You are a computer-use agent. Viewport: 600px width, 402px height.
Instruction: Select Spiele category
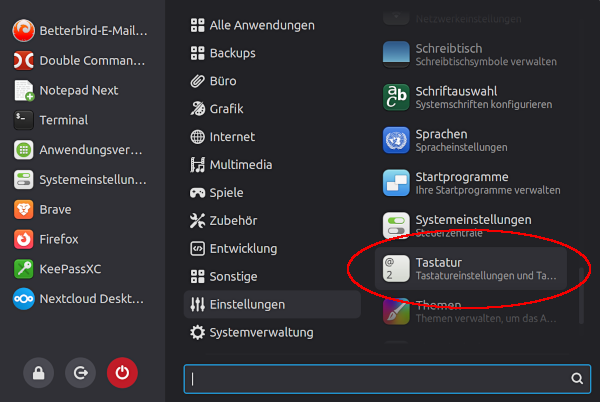(x=272, y=193)
